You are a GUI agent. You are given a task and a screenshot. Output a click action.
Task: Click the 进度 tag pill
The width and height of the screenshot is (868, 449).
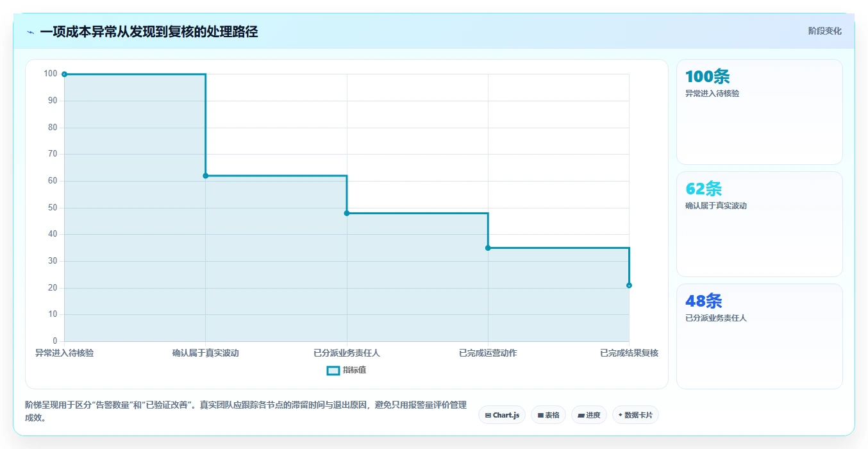coord(589,415)
